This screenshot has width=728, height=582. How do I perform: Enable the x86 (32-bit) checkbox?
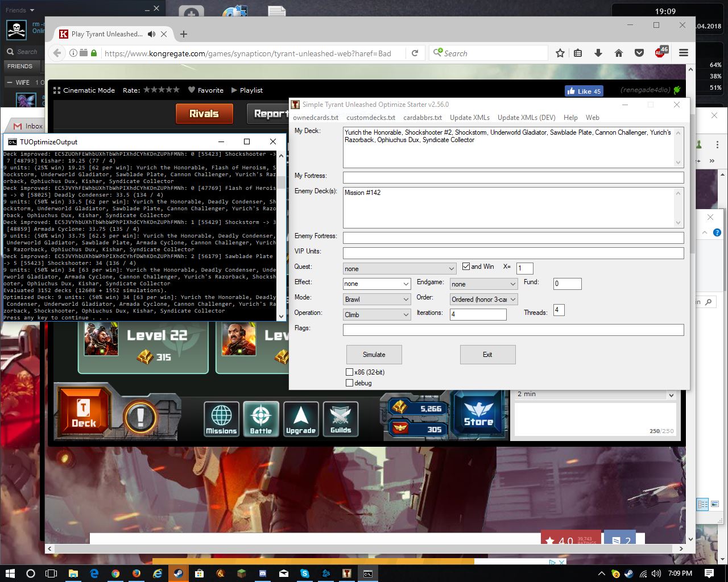pyautogui.click(x=350, y=372)
